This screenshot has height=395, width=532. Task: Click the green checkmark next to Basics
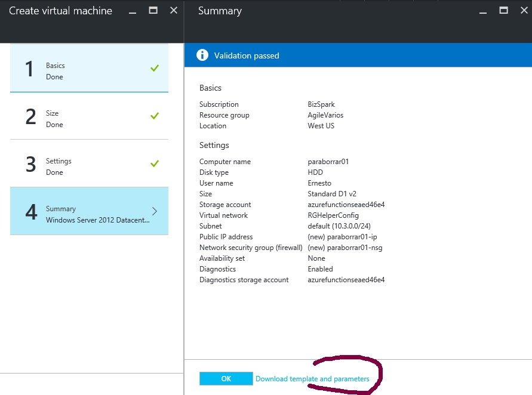tap(155, 68)
